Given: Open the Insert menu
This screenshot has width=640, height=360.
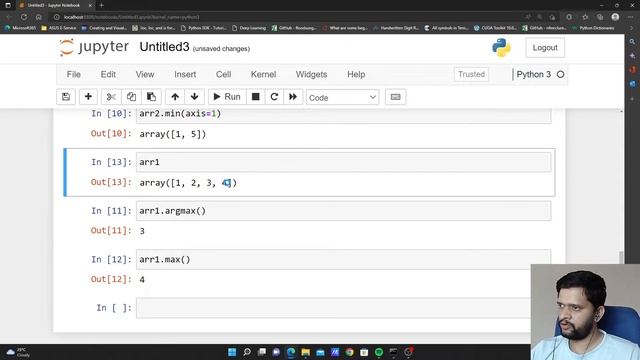Looking at the screenshot, I should click(185, 74).
